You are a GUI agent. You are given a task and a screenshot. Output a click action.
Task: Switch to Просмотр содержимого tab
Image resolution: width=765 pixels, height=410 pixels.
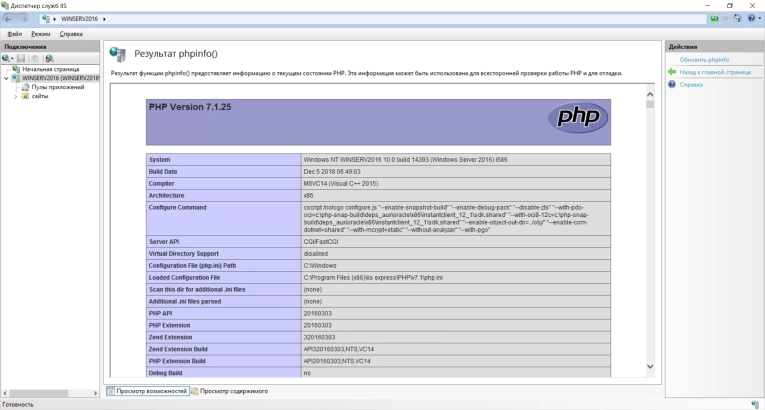pyautogui.click(x=229, y=391)
